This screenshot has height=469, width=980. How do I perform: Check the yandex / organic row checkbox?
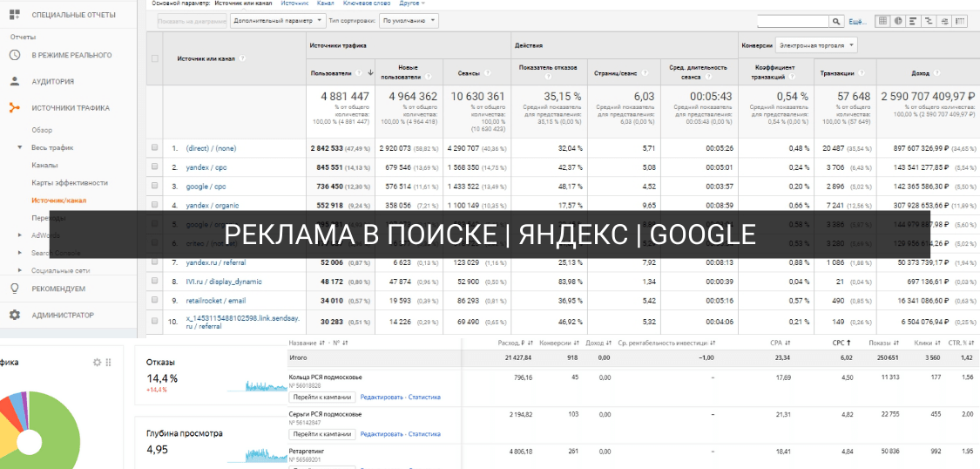(x=155, y=205)
